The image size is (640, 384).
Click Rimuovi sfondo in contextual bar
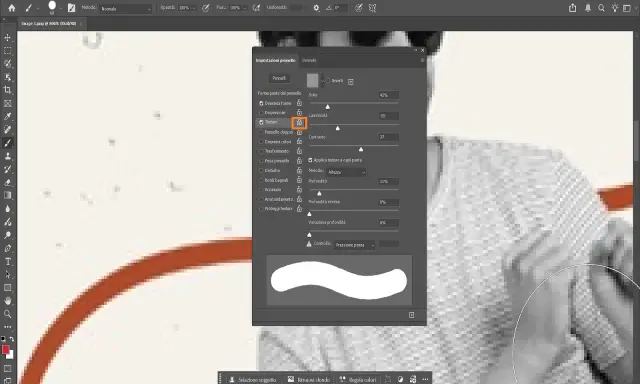click(309, 380)
